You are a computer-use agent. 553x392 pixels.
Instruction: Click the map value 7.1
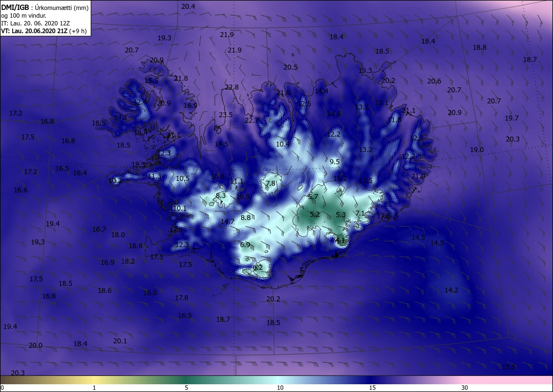(x=360, y=213)
